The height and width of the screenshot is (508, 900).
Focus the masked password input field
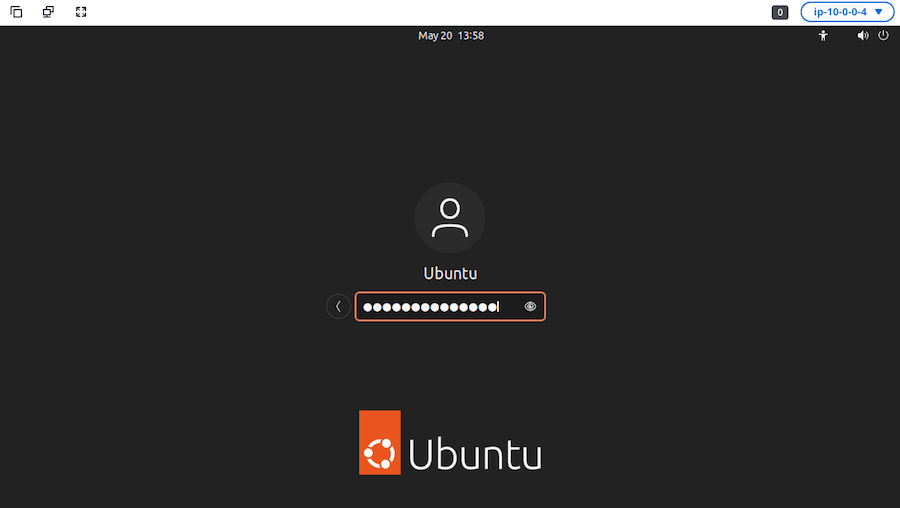pos(450,307)
